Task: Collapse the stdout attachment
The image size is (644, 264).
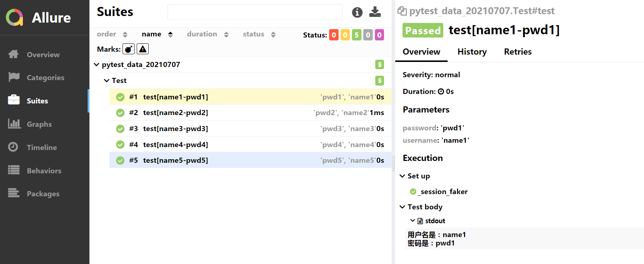Action: pos(412,221)
